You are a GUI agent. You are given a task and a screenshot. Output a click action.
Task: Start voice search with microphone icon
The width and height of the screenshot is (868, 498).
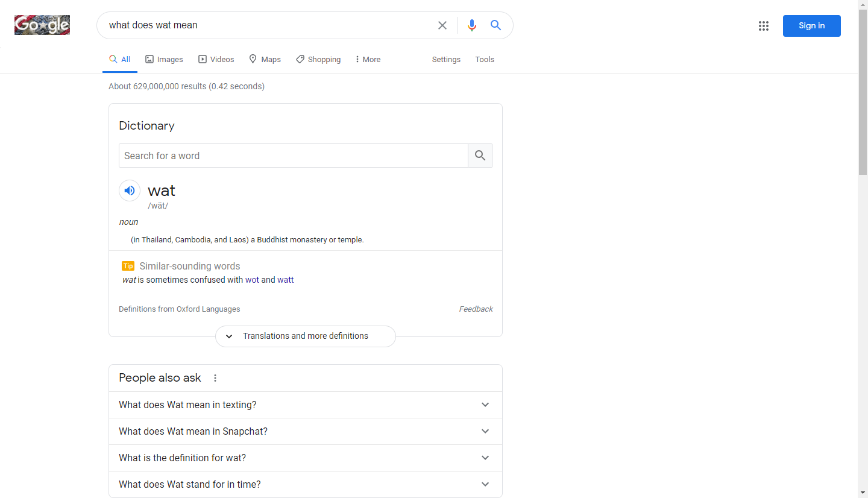pos(472,25)
